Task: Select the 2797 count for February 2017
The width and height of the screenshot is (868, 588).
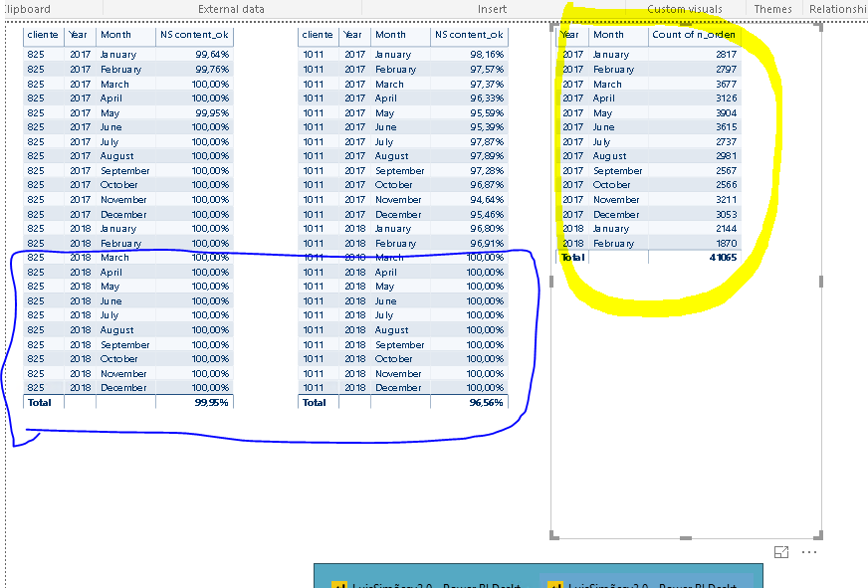Action: pos(726,69)
